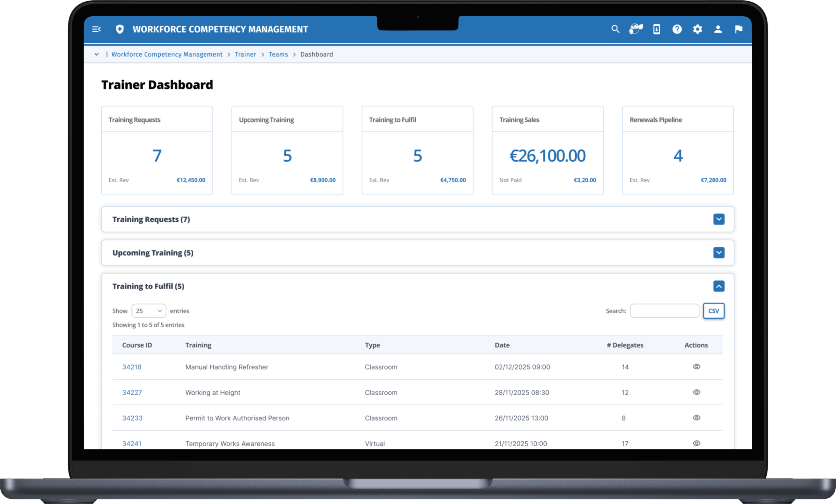Click the shield logo icon

click(x=120, y=29)
